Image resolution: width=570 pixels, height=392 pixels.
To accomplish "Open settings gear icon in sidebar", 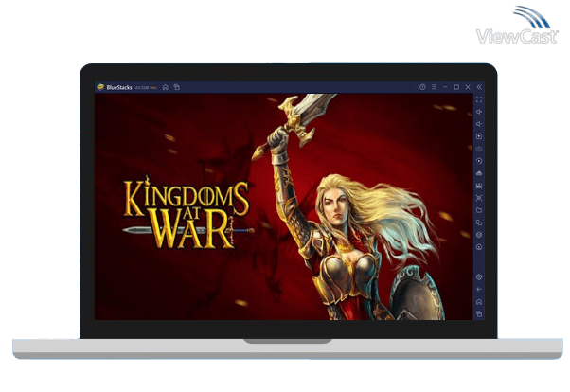I will coord(479,277).
